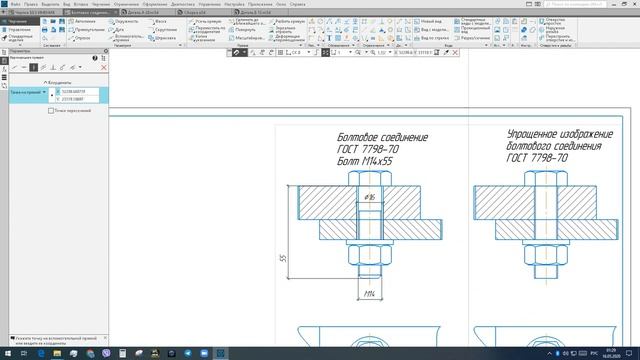Click the command search box in the title bar

tap(575, 4)
